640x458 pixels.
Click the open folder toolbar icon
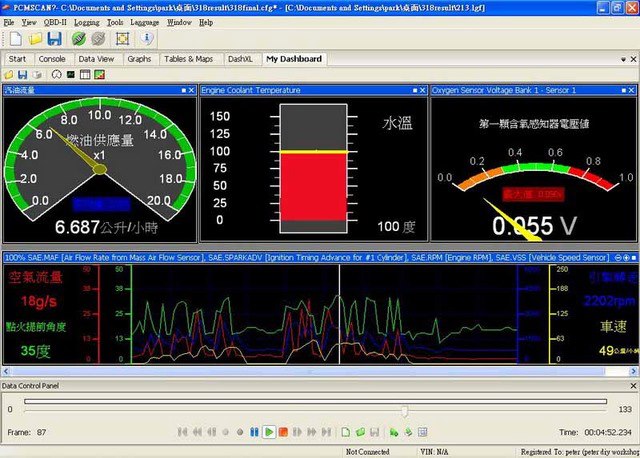[x=34, y=38]
